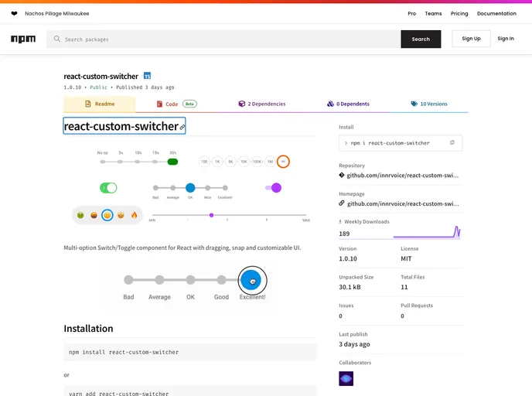The image size is (532, 396).
Task: Copy the npm install command
Action: click(452, 143)
